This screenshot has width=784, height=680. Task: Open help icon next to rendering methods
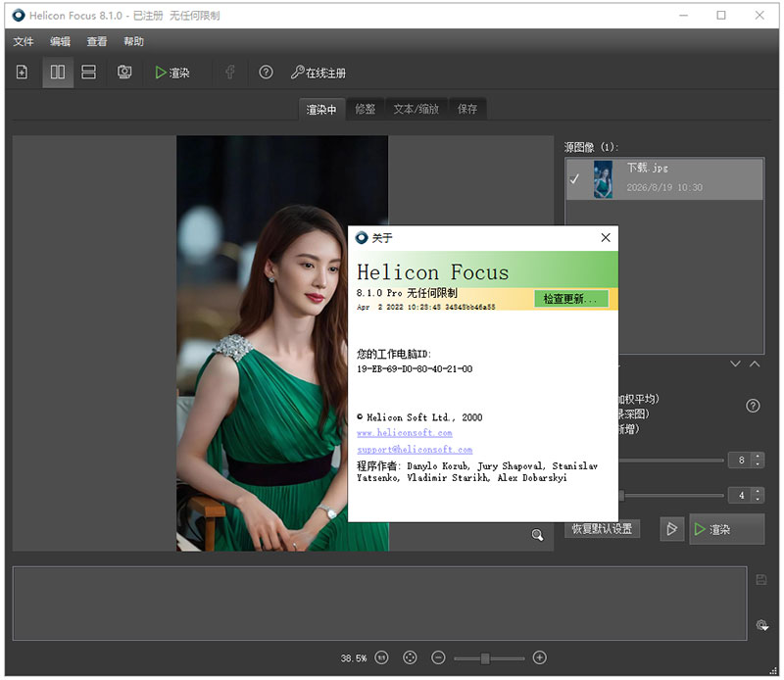[753, 406]
